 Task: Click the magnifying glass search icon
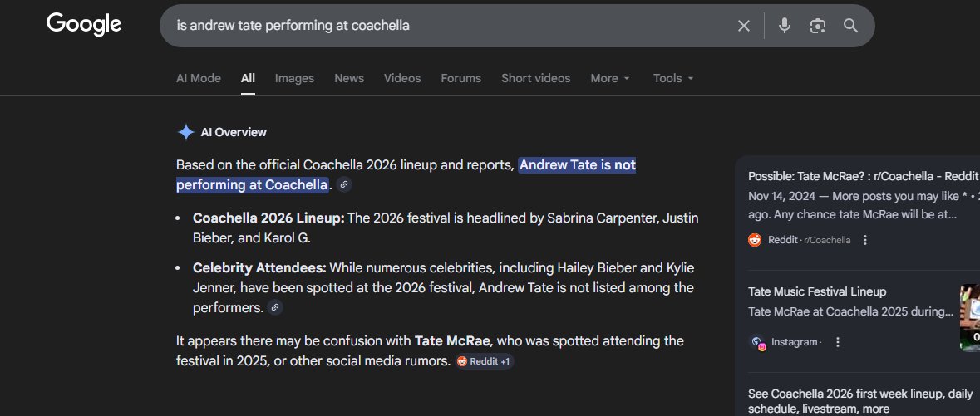pyautogui.click(x=850, y=26)
